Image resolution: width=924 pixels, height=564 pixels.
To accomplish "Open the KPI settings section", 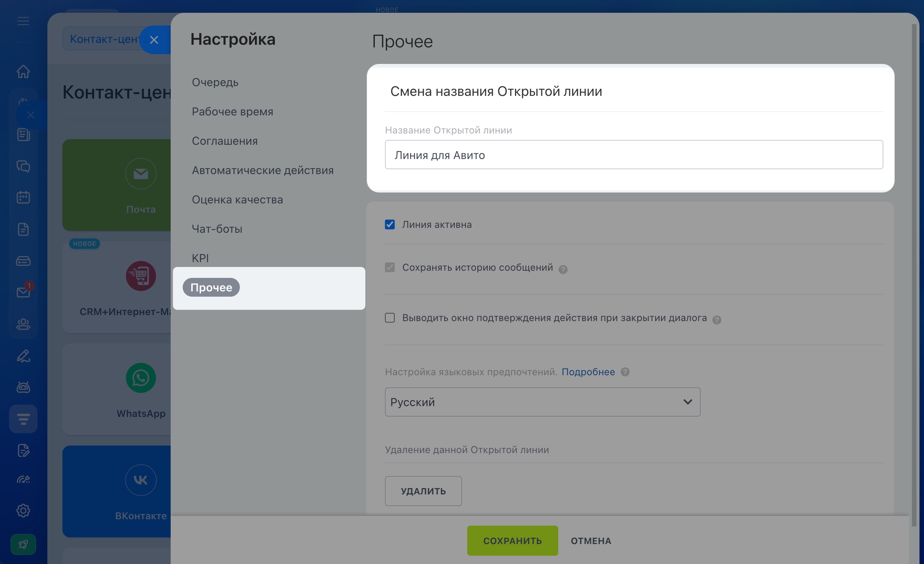I will (200, 258).
